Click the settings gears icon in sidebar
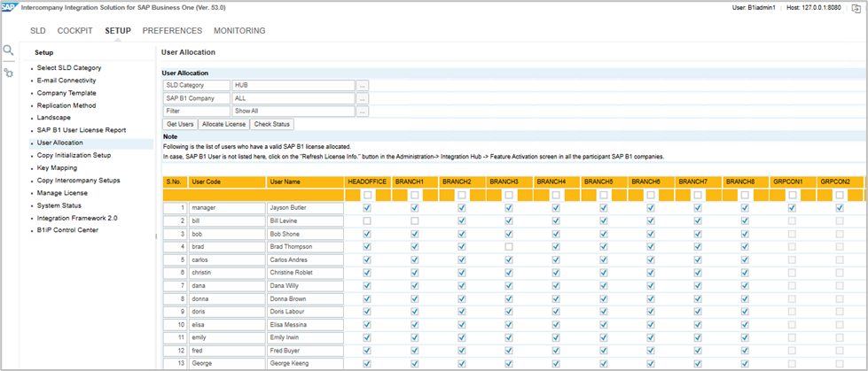 9,73
